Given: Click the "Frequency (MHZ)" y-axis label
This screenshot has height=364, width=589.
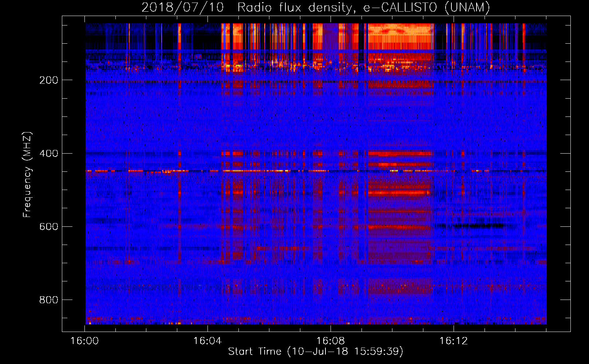Looking at the screenshot, I should (27, 174).
